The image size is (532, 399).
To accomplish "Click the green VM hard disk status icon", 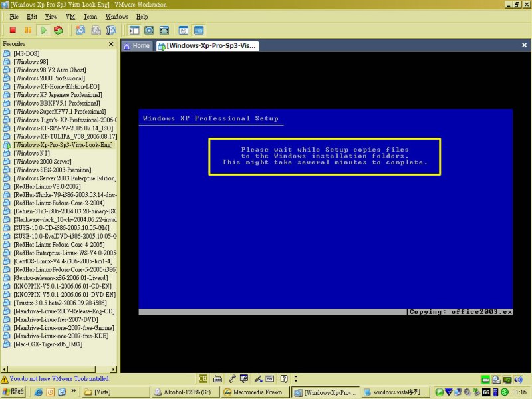I will point(485,379).
